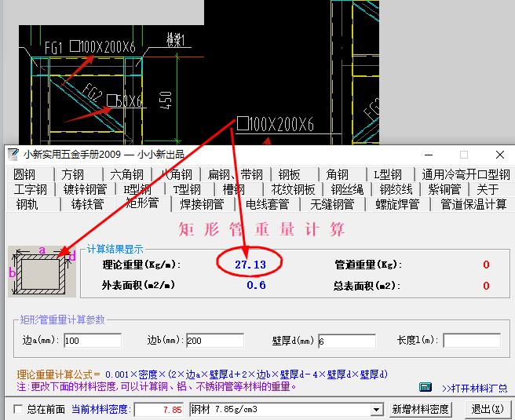
Task: Click the 当前材料密度 value field
Action: (x=159, y=410)
